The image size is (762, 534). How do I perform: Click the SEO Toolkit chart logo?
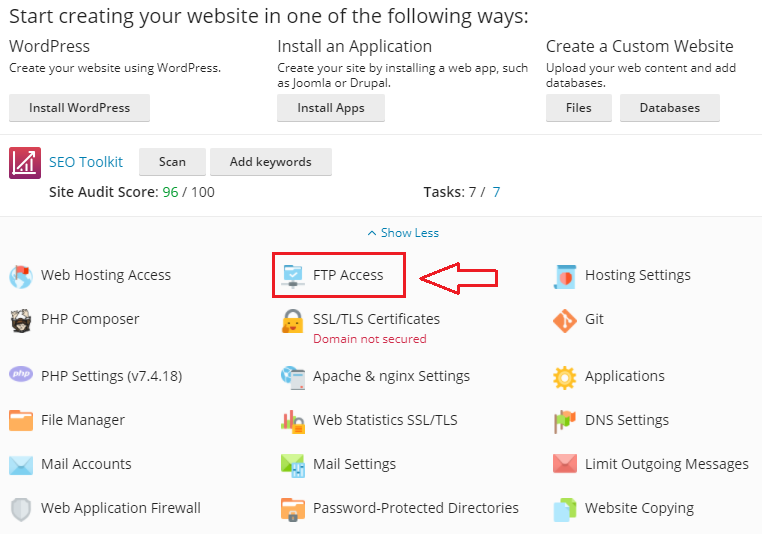click(25, 163)
